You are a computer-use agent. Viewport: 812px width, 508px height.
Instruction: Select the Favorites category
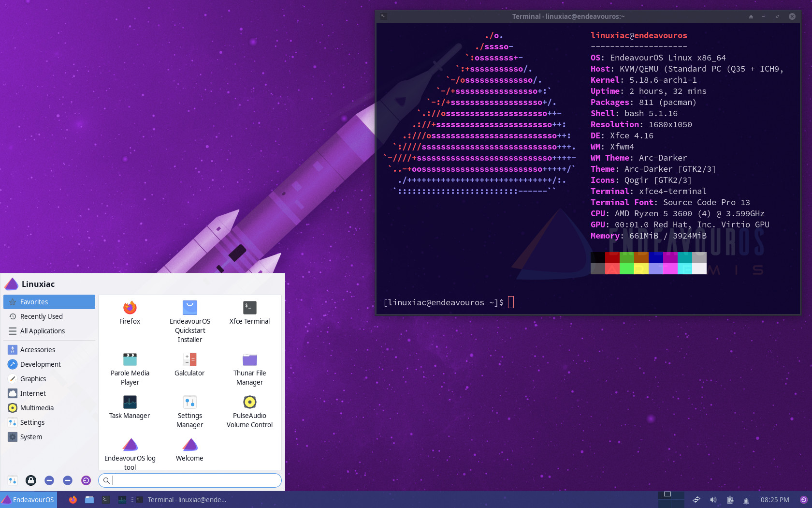click(x=49, y=302)
